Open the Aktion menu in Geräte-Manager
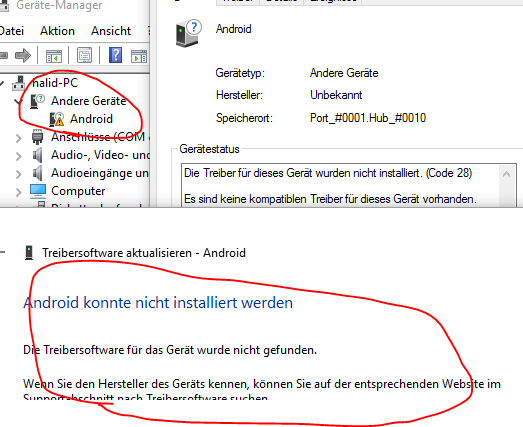523x427 pixels. 57,31
